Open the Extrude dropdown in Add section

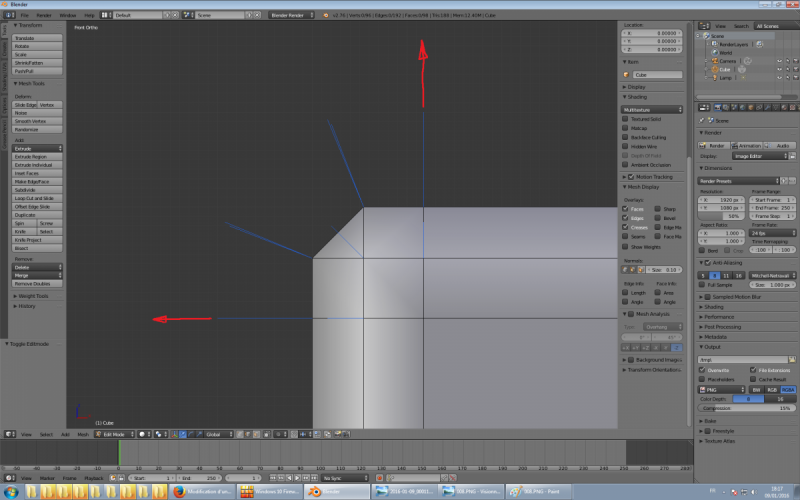(37, 148)
